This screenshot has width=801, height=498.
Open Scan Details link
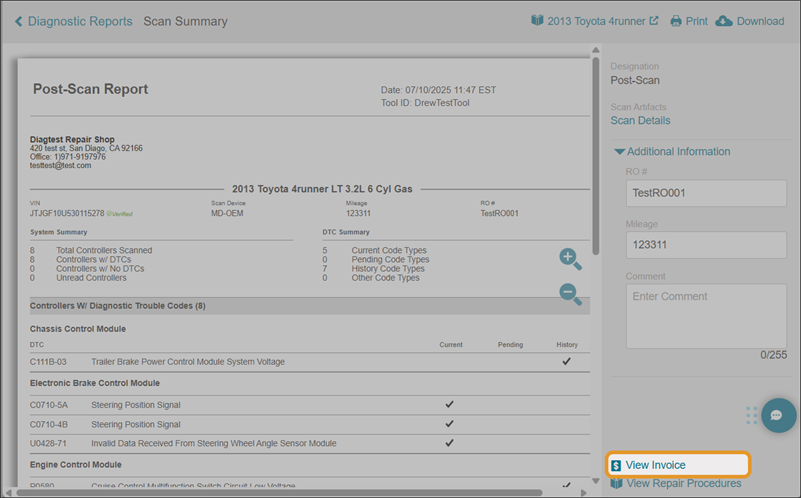640,121
